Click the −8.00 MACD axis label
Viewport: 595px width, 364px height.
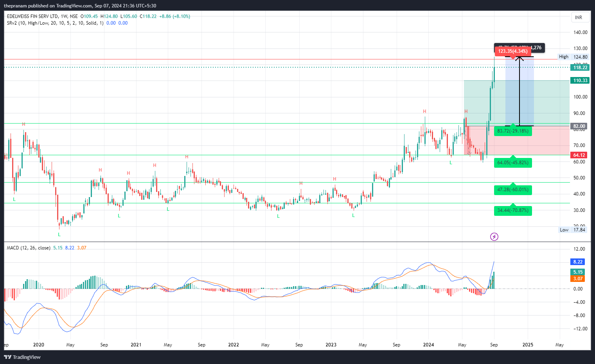point(579,316)
